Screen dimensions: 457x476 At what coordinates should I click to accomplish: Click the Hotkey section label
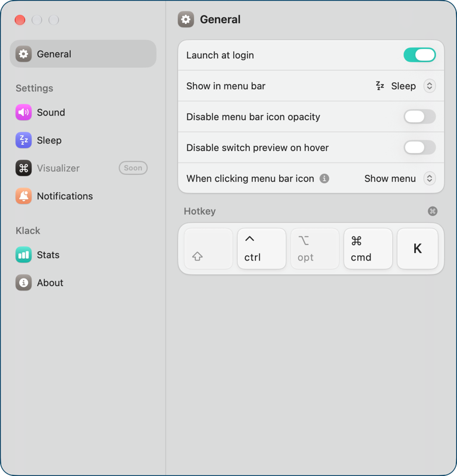tap(199, 211)
